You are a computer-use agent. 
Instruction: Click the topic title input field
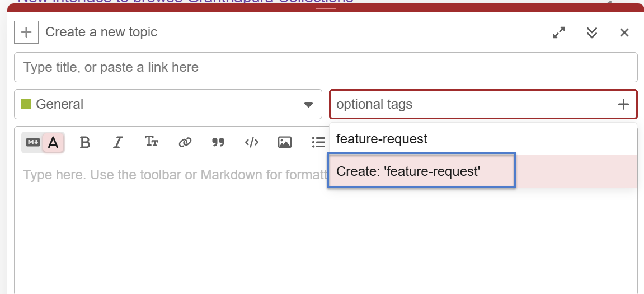pyautogui.click(x=326, y=67)
